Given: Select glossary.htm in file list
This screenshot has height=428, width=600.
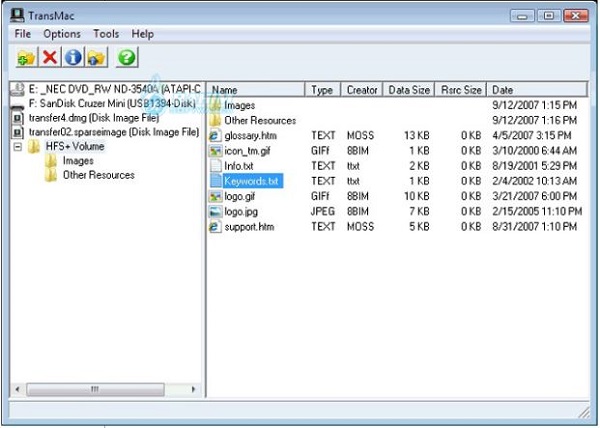Looking at the screenshot, I should tap(250, 135).
